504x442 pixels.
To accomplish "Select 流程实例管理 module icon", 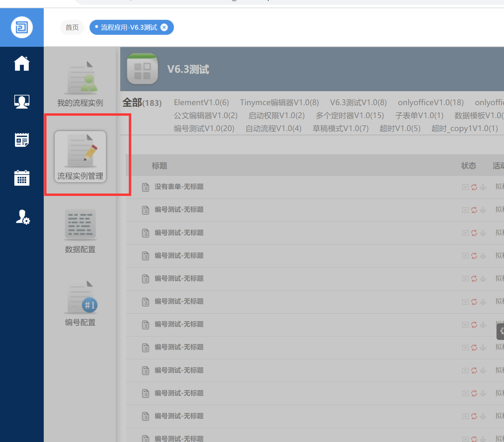I will click(80, 157).
